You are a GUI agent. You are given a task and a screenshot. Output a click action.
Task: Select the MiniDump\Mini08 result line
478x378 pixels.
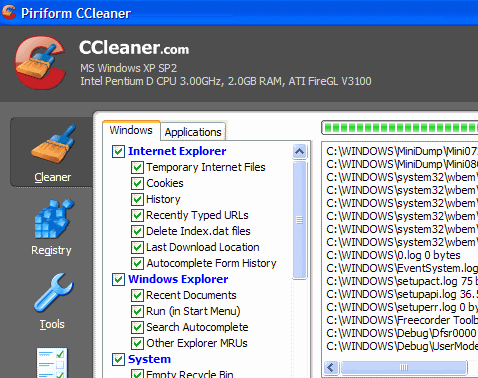pyautogui.click(x=402, y=164)
